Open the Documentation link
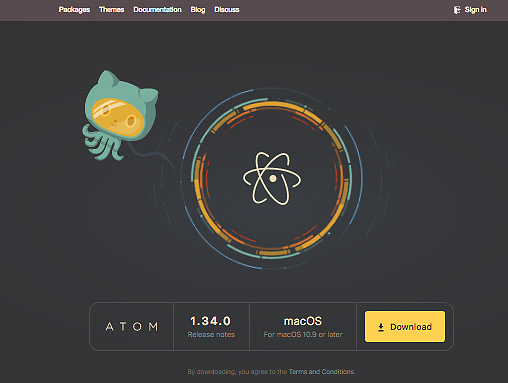 pos(157,10)
